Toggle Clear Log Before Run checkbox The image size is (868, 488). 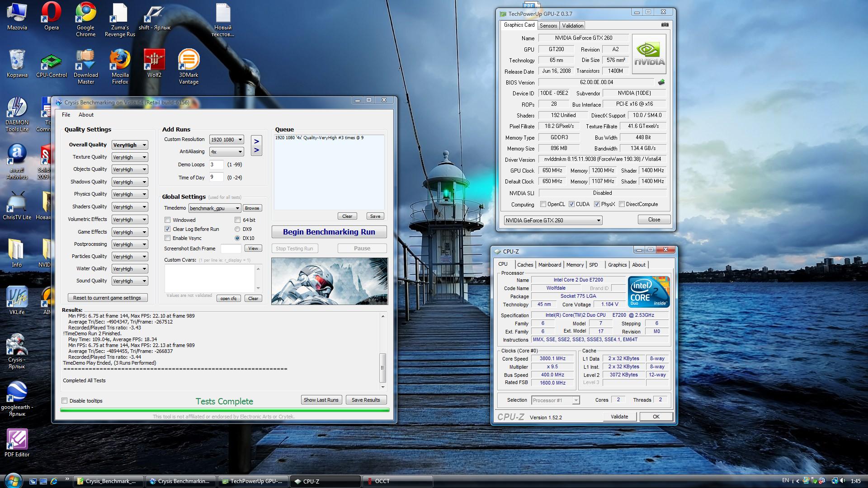pos(168,229)
